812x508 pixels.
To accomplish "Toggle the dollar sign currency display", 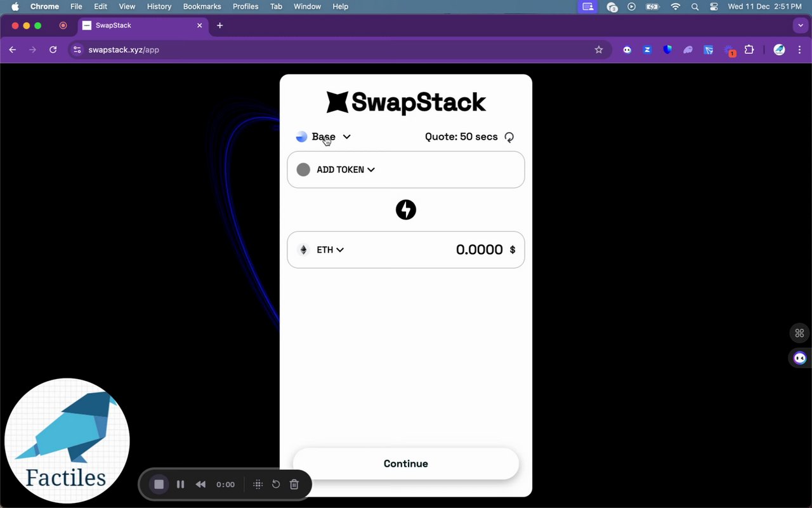I will (513, 250).
